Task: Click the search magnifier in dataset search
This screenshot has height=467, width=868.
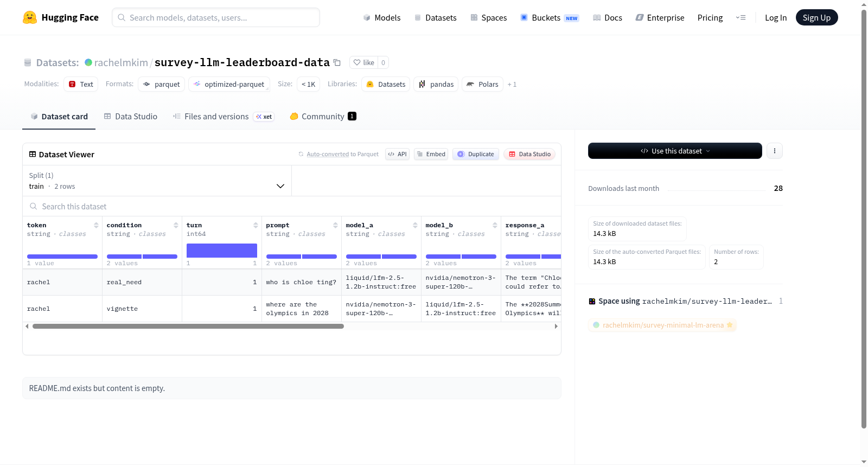Action: point(34,206)
